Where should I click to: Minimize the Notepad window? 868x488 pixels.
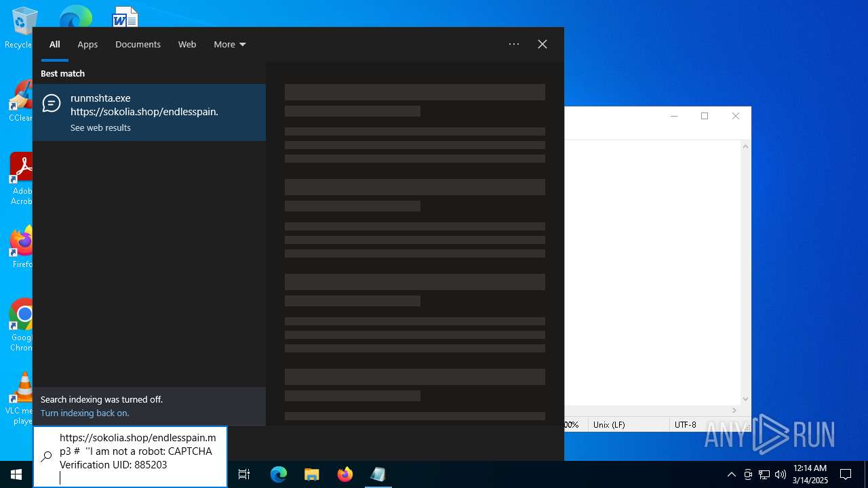tap(674, 116)
